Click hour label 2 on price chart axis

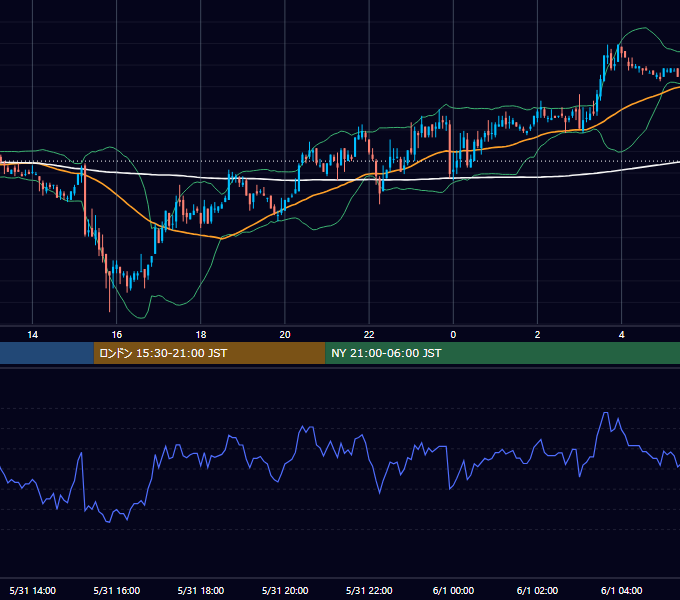click(x=537, y=335)
